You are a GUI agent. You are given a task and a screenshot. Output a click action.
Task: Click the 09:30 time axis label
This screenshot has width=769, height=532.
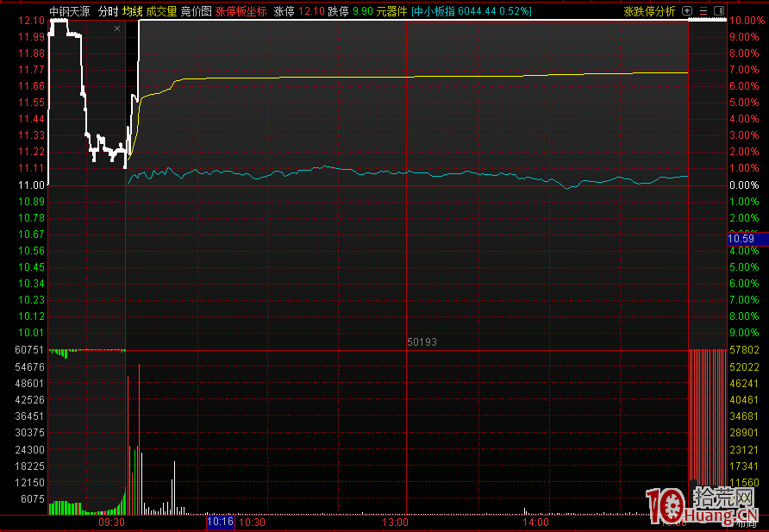112,523
